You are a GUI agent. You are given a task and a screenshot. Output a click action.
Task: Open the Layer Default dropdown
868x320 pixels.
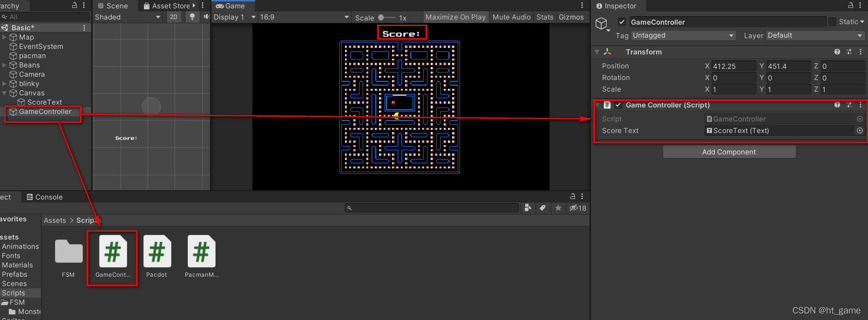[815, 35]
